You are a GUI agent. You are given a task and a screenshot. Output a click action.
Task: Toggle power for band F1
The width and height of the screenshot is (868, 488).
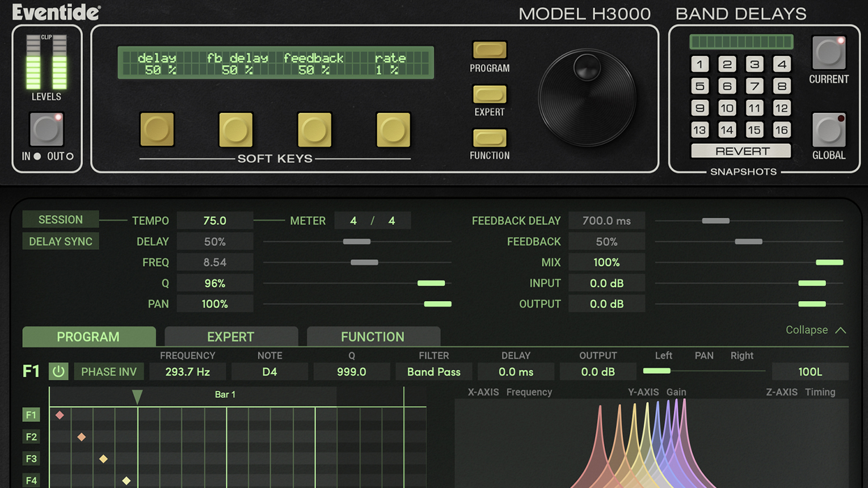57,371
